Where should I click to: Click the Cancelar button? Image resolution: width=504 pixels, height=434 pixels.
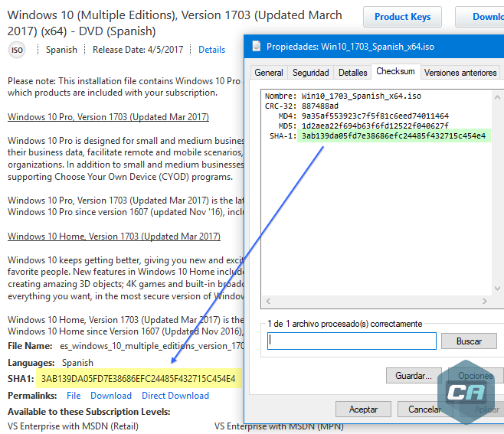(x=424, y=410)
